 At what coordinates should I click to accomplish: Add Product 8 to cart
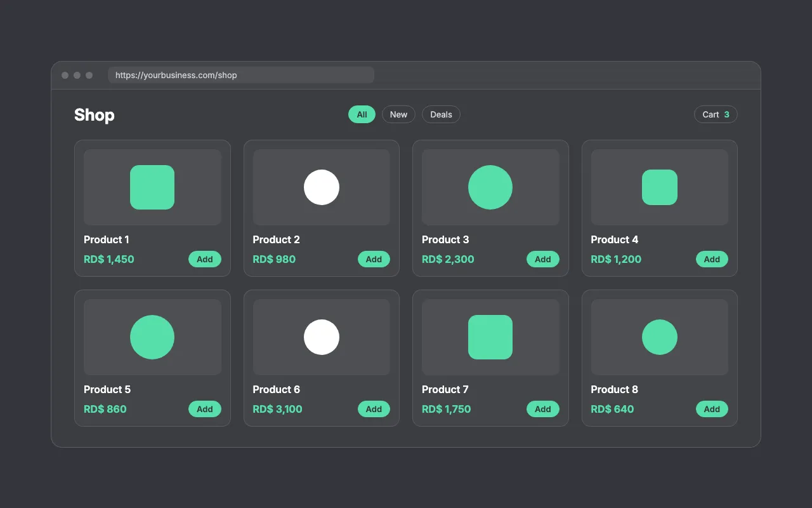[x=712, y=409]
